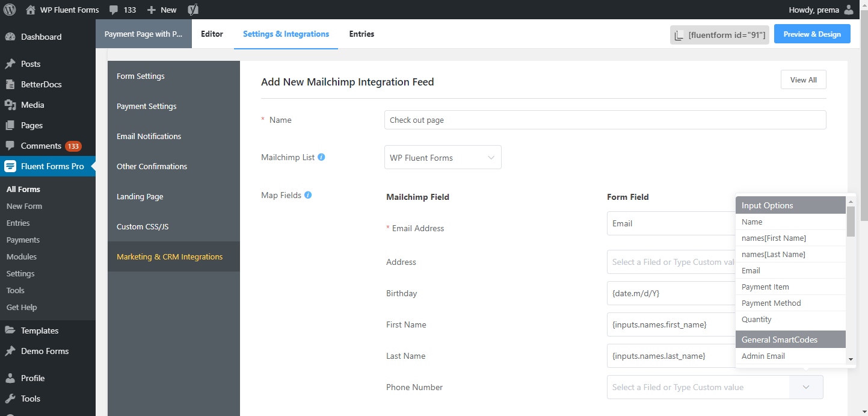
Task: Click the Preview & Design button
Action: [x=811, y=34]
